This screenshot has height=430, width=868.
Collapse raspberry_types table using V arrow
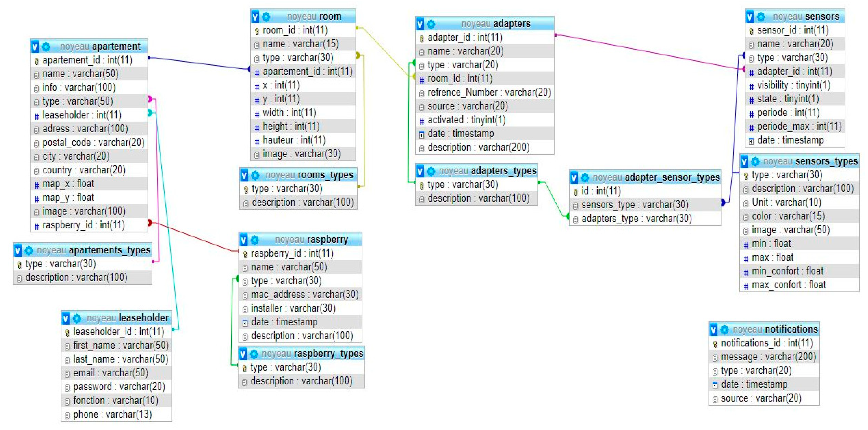coord(243,354)
